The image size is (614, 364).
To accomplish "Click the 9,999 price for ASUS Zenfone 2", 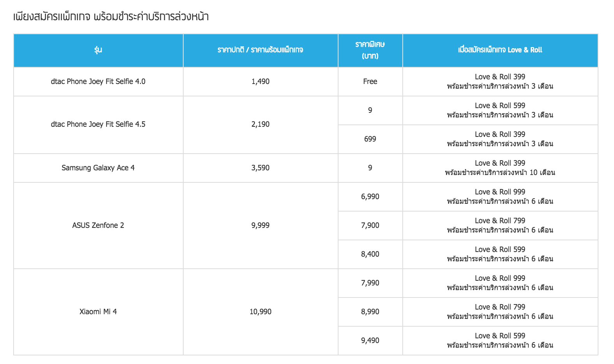I will (x=260, y=226).
